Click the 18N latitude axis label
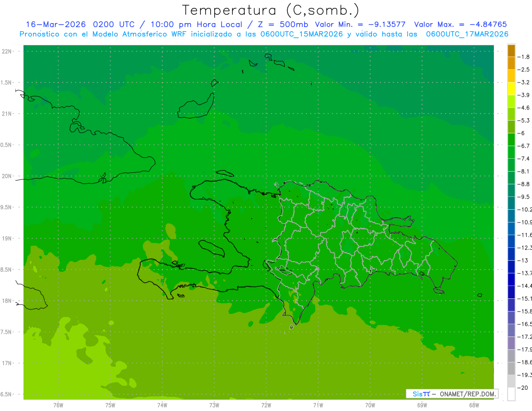The width and height of the screenshot is (532, 411). [x=8, y=301]
